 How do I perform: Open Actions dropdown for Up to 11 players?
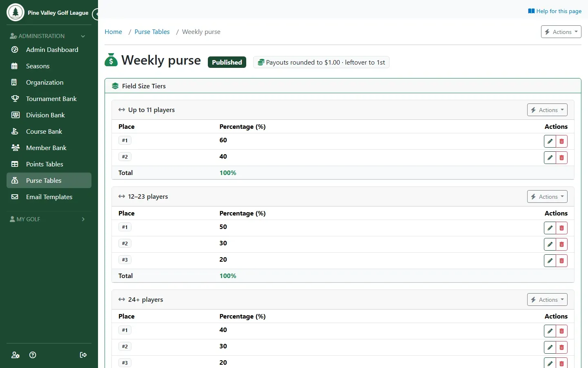pyautogui.click(x=547, y=110)
